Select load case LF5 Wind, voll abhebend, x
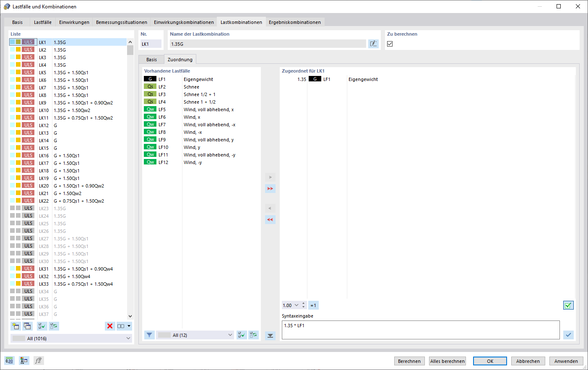Viewport: 588px width, 370px height. (201, 109)
